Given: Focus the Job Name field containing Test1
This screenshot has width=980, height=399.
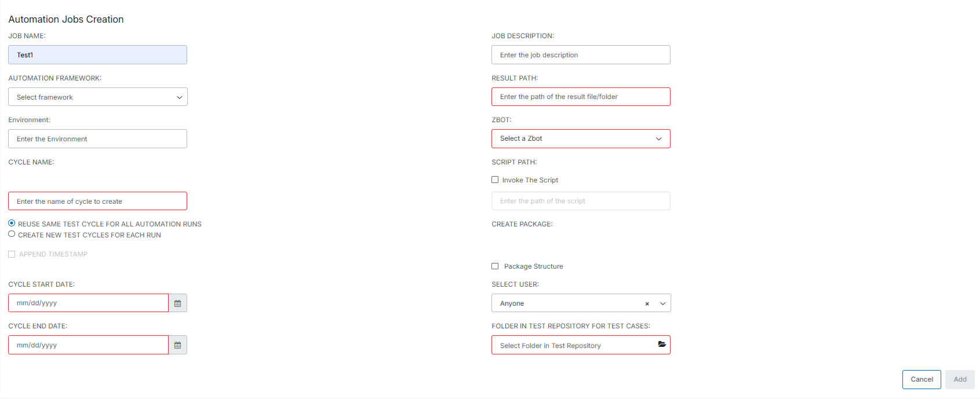Looking at the screenshot, I should click(98, 55).
